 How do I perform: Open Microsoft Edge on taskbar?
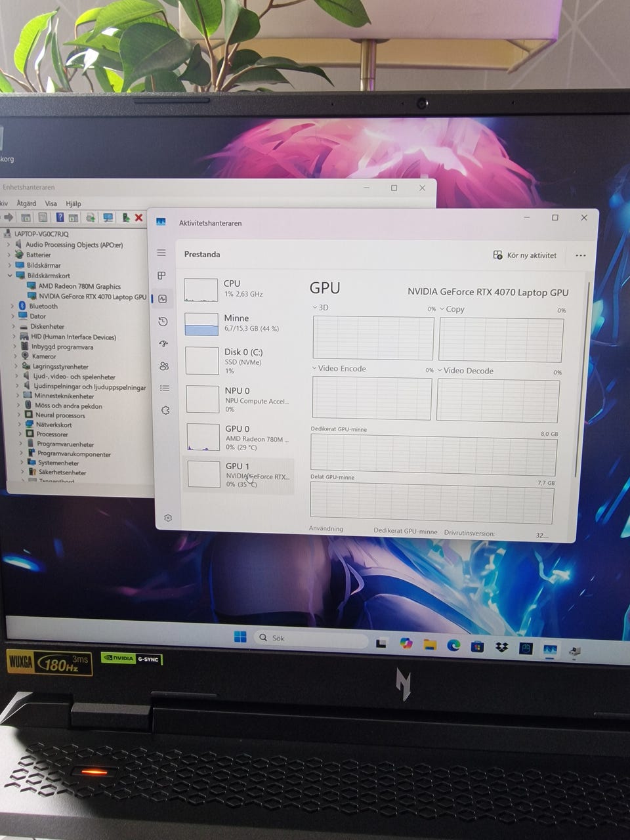[453, 646]
